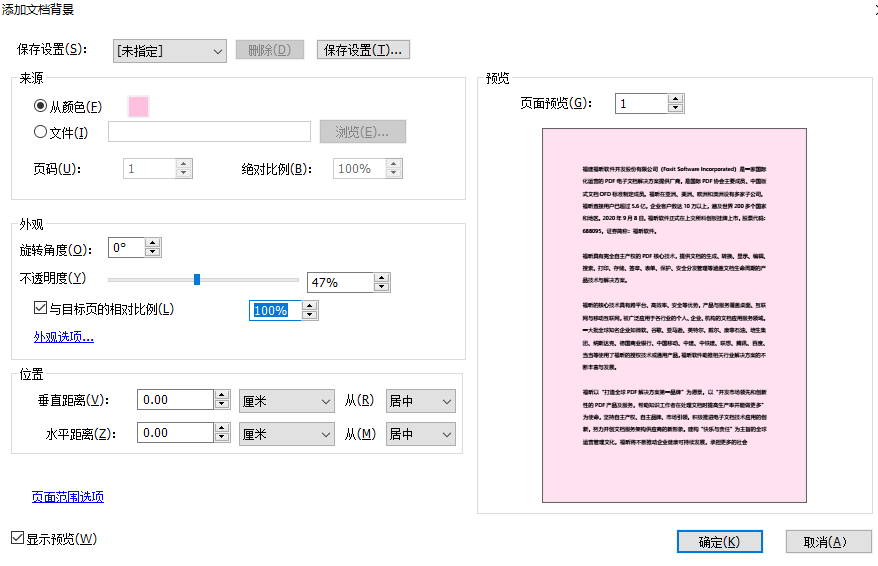Open the 外观选项 link
The height and width of the screenshot is (566, 878).
click(x=64, y=337)
